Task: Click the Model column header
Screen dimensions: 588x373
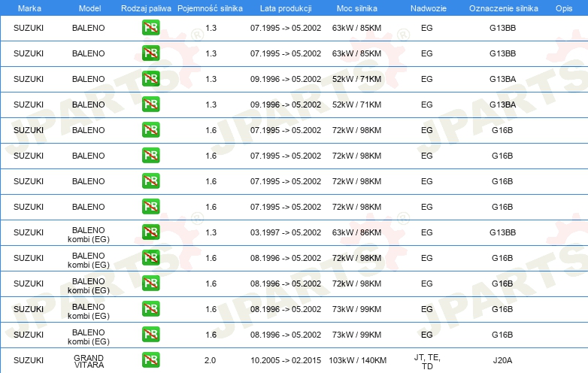Action: 89,8
